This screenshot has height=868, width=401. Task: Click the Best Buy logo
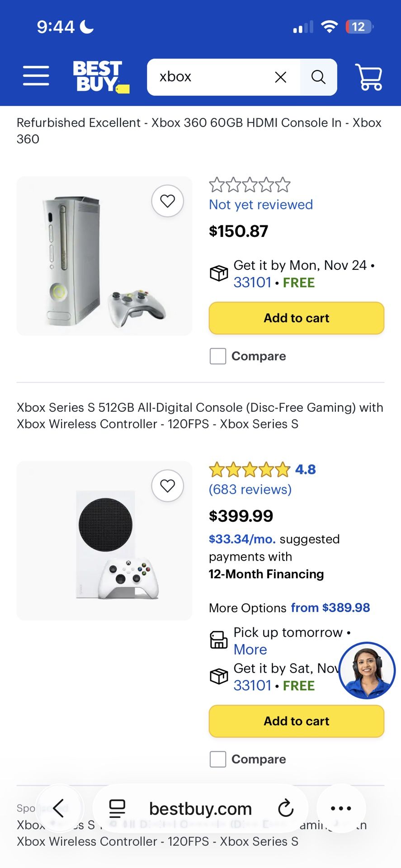click(100, 76)
